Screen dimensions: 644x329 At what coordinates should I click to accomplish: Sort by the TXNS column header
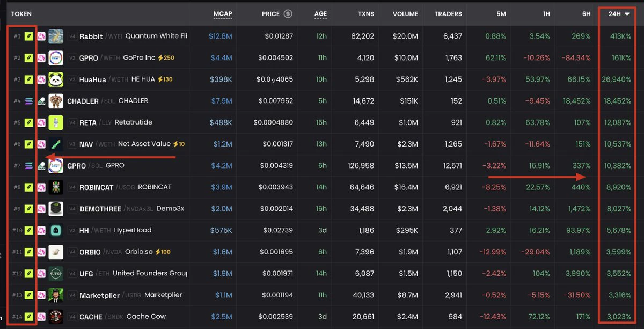pos(365,14)
